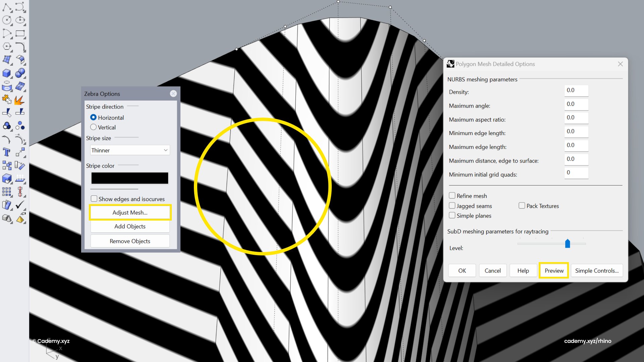The width and height of the screenshot is (644, 362).
Task: Open the Stripe size Thinner dropdown
Action: pos(130,150)
